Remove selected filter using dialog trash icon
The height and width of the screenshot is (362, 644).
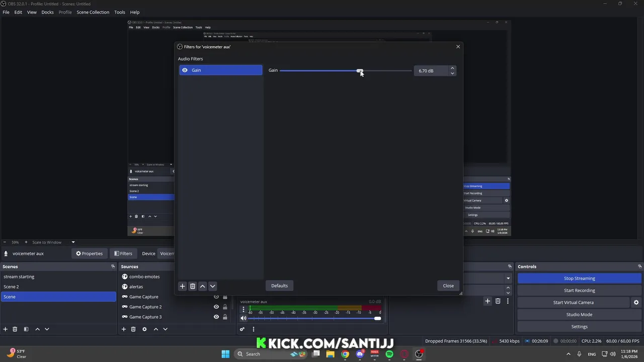pyautogui.click(x=193, y=286)
